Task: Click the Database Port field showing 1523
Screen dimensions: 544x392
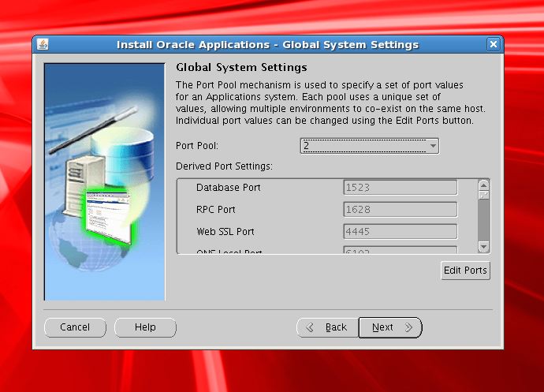Action: click(401, 188)
